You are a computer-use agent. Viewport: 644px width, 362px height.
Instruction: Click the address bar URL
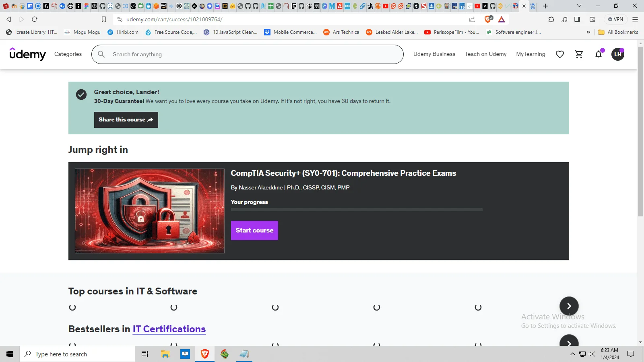click(x=174, y=19)
